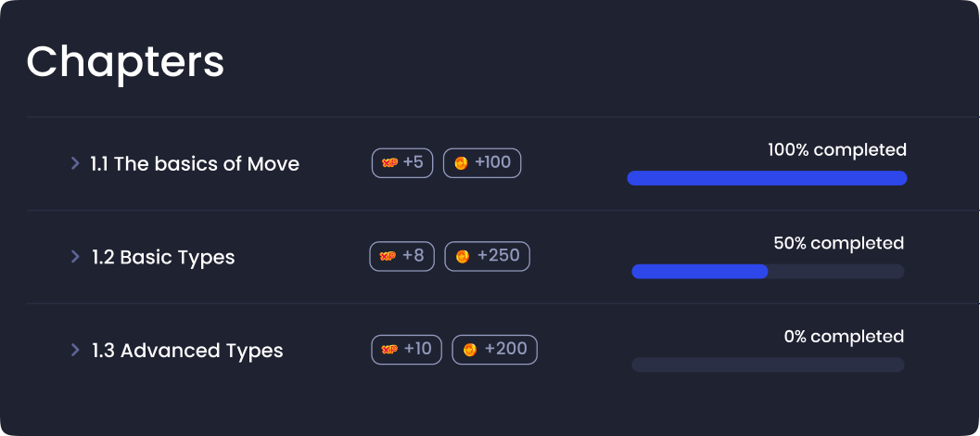Click the coin icon in the +200 badge
Screen dimensions: 980x436
point(470,350)
